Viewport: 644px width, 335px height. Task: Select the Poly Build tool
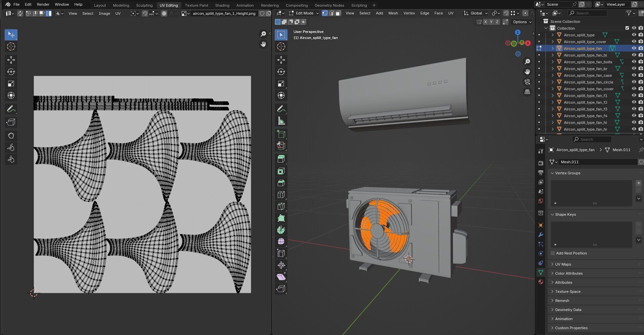[281, 218]
